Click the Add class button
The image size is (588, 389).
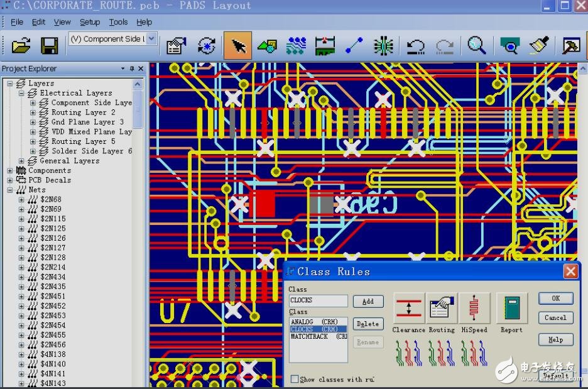point(368,302)
